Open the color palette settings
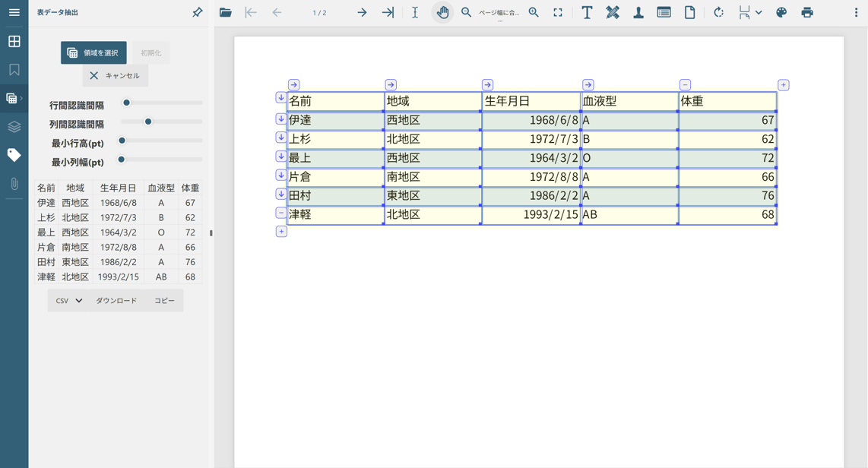The image size is (868, 468). coord(781,12)
